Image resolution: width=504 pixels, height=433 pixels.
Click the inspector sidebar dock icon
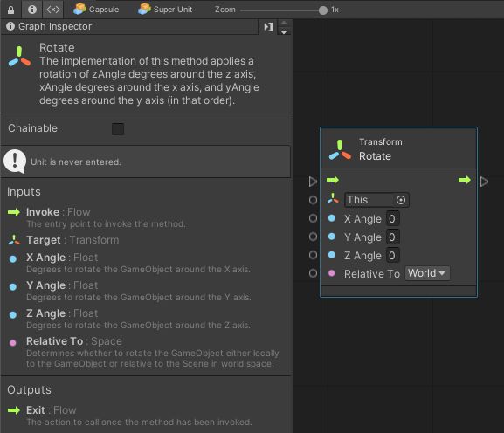click(268, 27)
